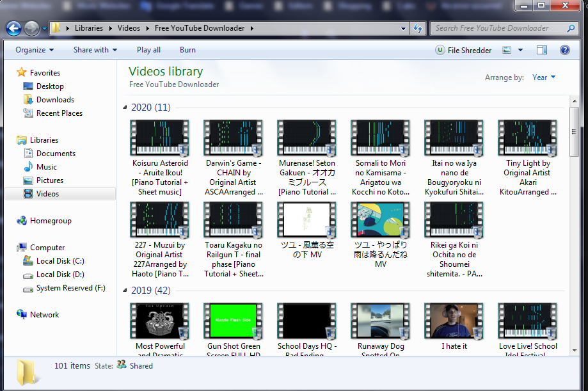
Task: Open the Homegroup item in sidebar
Action: coord(51,221)
